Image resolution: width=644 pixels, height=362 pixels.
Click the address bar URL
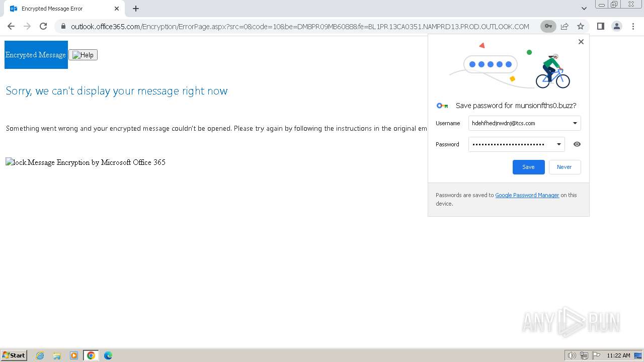[x=300, y=27]
